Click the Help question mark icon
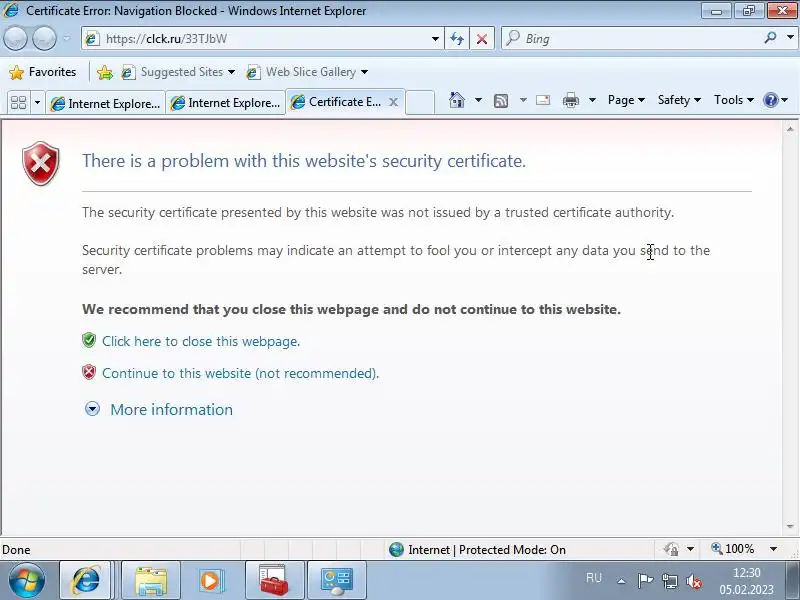Screen dimensions: 800x600 coord(770,100)
